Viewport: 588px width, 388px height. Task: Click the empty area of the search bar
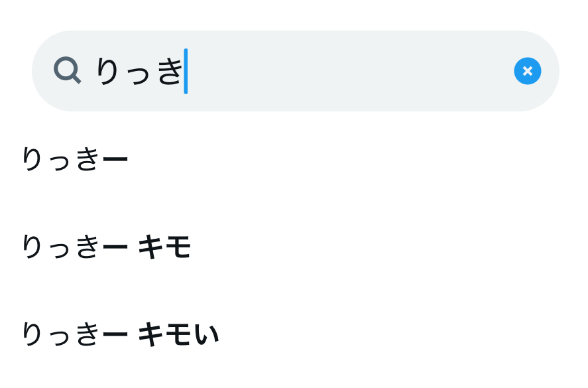click(x=351, y=71)
